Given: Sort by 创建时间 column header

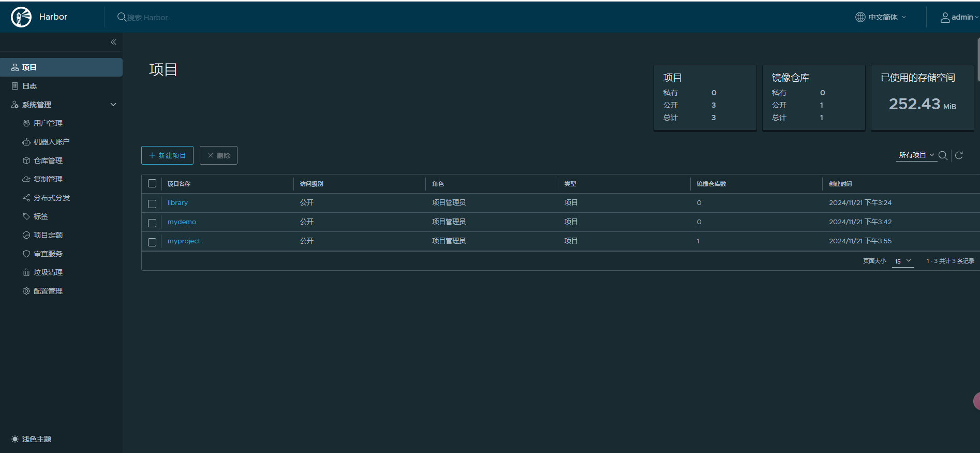Looking at the screenshot, I should (840, 184).
